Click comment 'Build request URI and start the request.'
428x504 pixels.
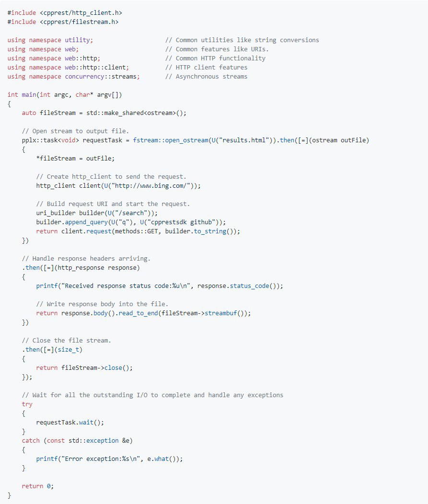point(113,204)
